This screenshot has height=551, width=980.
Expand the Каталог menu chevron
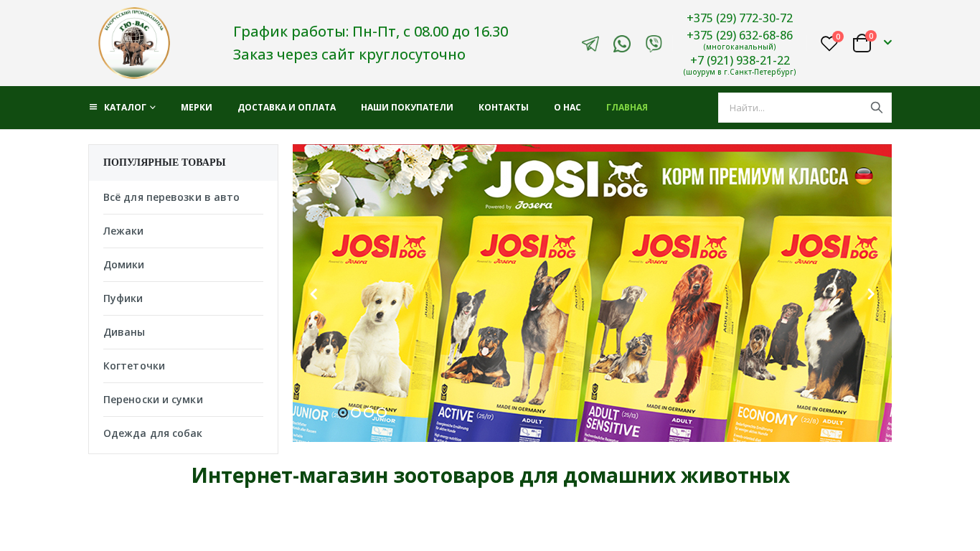153,108
